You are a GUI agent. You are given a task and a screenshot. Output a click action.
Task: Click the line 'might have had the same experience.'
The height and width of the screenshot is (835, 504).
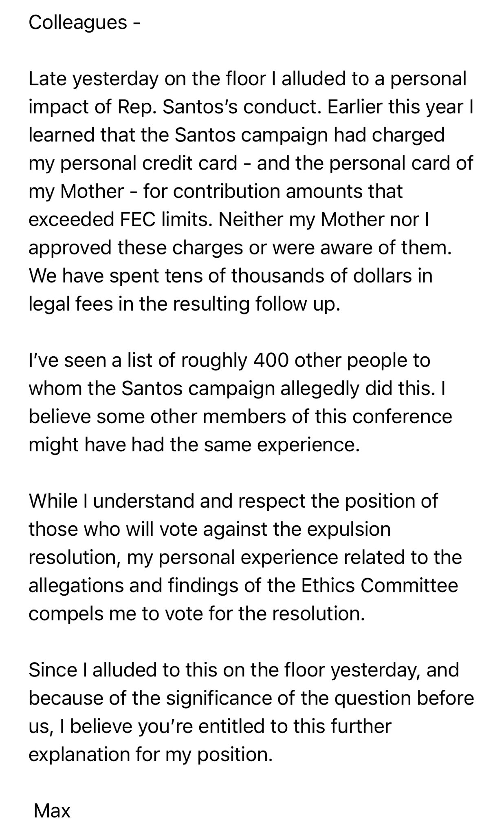194,445
